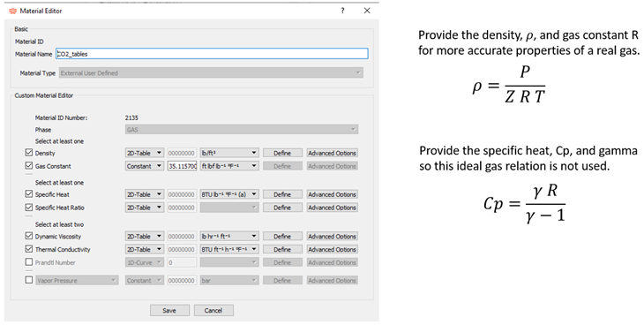
Task: Open Advanced Options for Dynamic Viscosity
Action: tap(333, 237)
